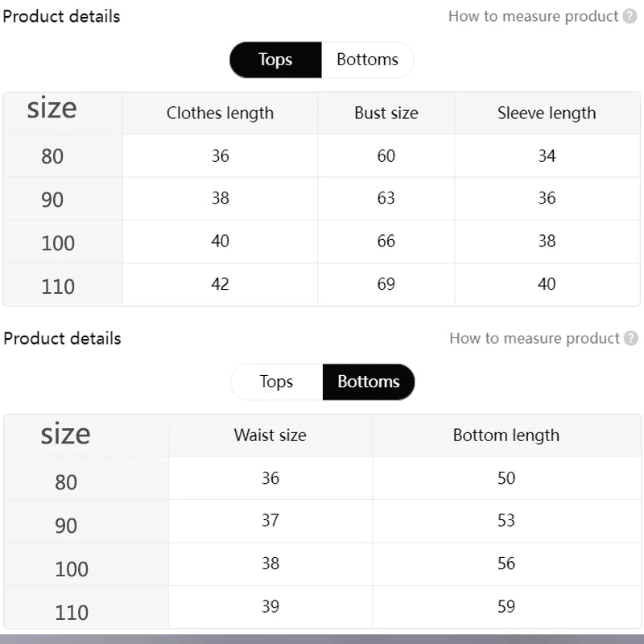This screenshot has height=644, width=644.
Task: Switch to Tops in the lower size chart
Action: (x=276, y=382)
